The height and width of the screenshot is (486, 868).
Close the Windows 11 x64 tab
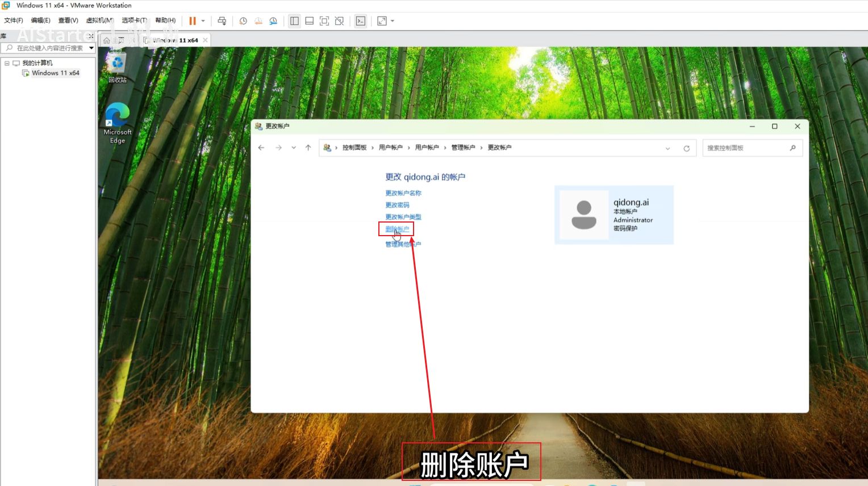click(x=205, y=40)
